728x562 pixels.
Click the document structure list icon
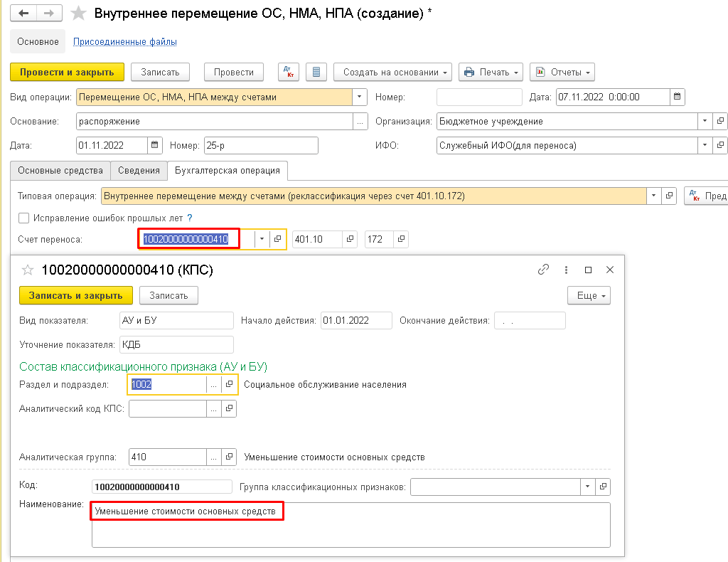pyautogui.click(x=316, y=72)
